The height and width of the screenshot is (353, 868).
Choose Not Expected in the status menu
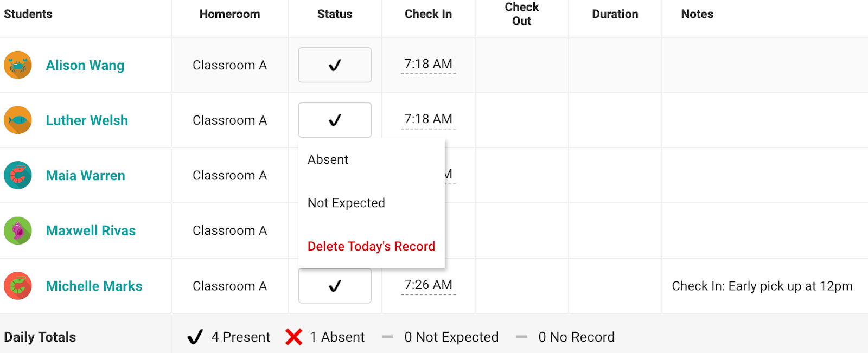tap(346, 203)
